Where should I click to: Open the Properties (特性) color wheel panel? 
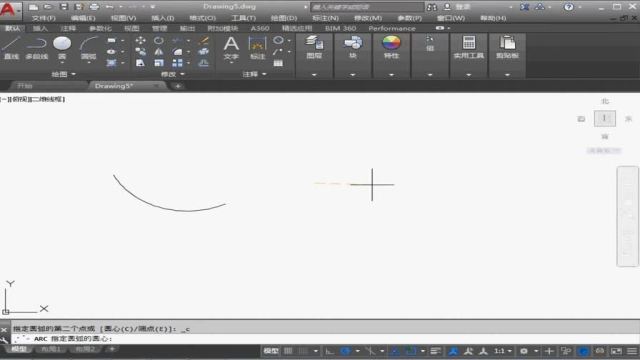(391, 47)
